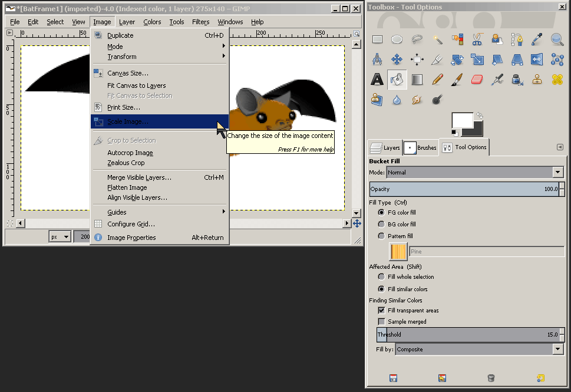Select the Flip tool
571x392 pixels.
(x=537, y=60)
